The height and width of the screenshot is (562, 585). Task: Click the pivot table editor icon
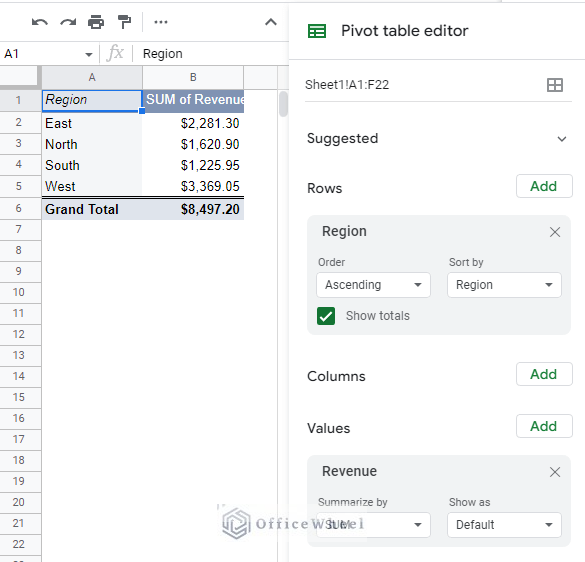point(317,31)
